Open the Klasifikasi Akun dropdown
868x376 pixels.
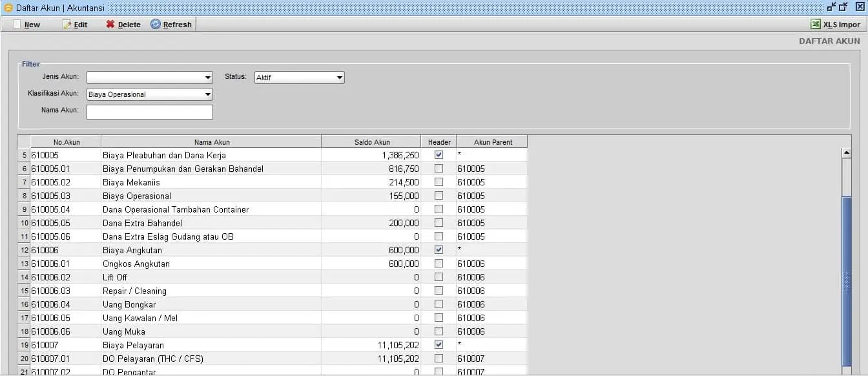click(149, 94)
